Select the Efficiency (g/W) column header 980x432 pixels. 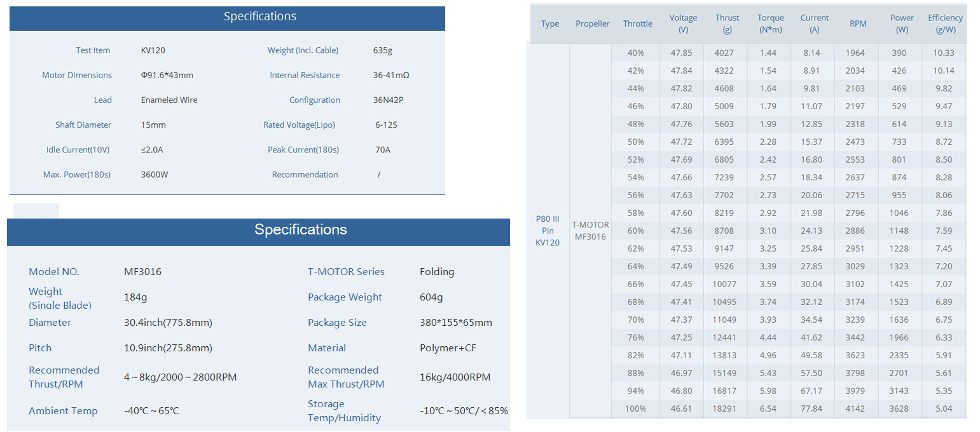coord(945,24)
